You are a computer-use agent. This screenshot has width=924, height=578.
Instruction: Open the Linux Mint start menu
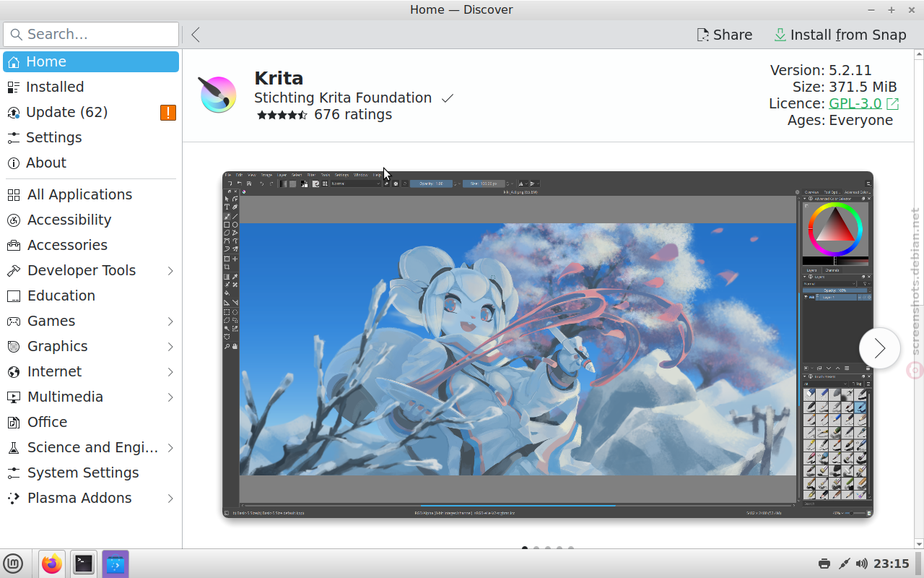click(x=13, y=564)
